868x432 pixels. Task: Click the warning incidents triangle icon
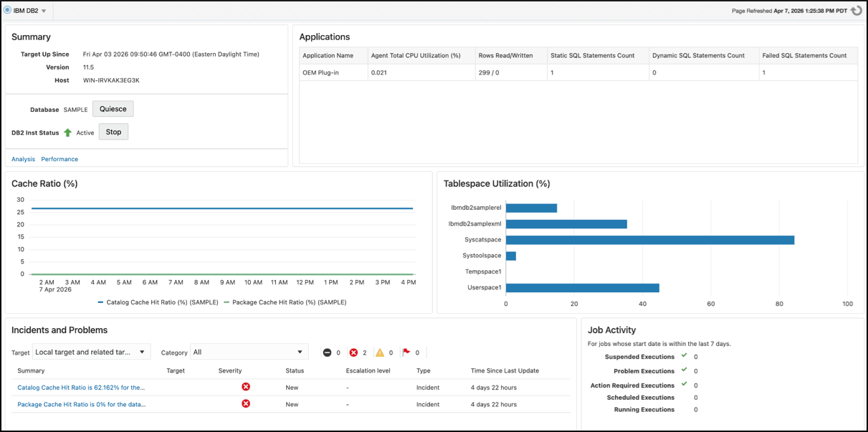point(380,352)
